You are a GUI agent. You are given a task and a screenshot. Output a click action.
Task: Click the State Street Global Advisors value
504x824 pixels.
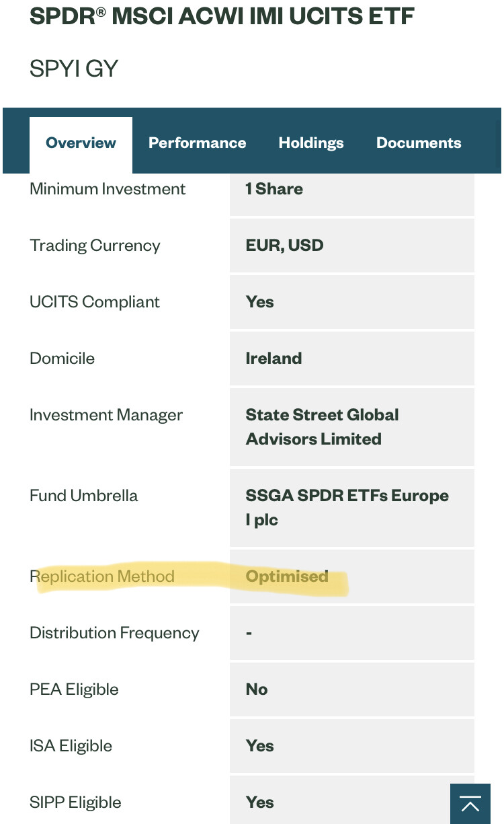click(x=323, y=427)
